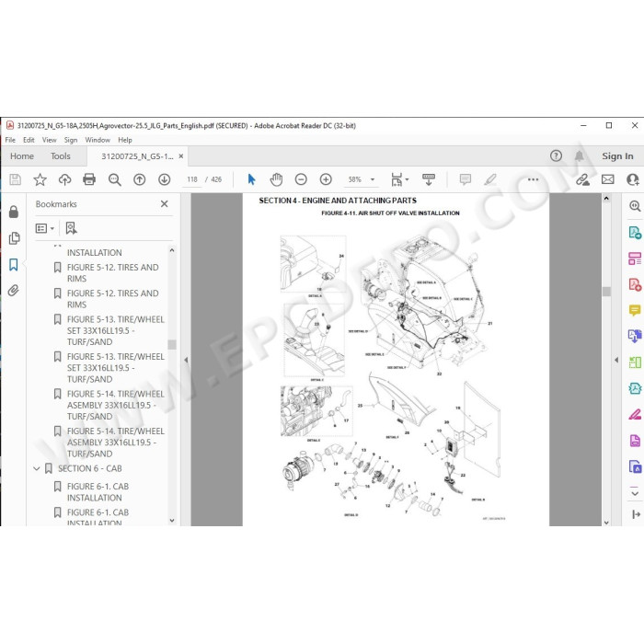Switch to the Tools tab

coord(61,156)
